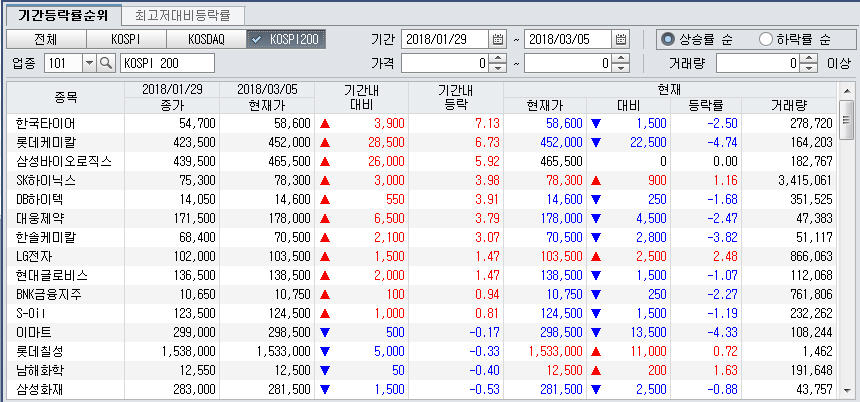Screen dimensions: 860x402
Task: Click the 종목 column header
Action: pyautogui.click(x=65, y=98)
